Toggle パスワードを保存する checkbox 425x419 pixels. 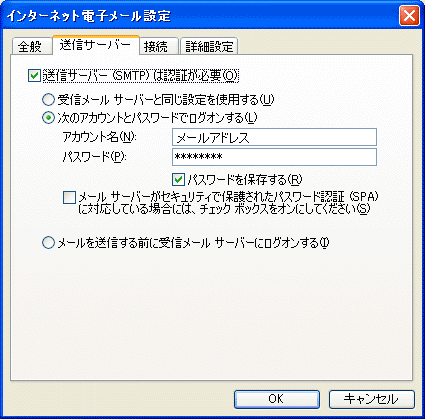tap(178, 180)
